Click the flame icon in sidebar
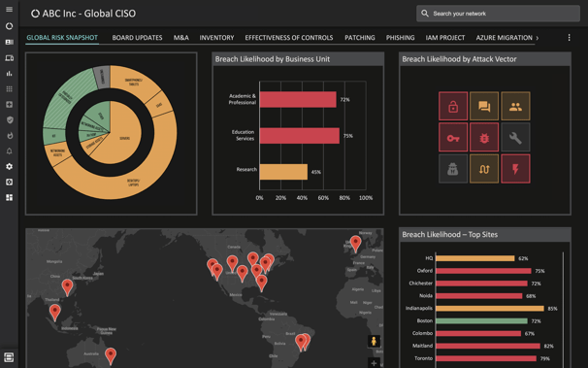Image resolution: width=588 pixels, height=368 pixels. (10, 135)
